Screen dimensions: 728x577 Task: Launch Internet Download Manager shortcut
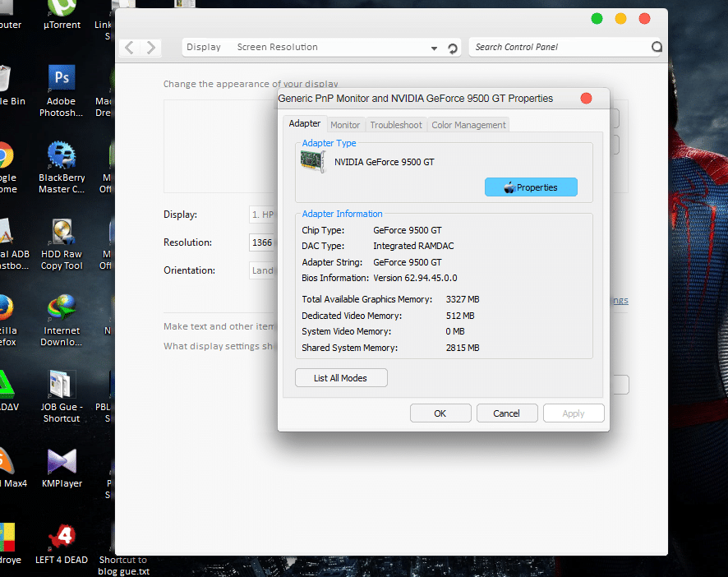tap(62, 321)
